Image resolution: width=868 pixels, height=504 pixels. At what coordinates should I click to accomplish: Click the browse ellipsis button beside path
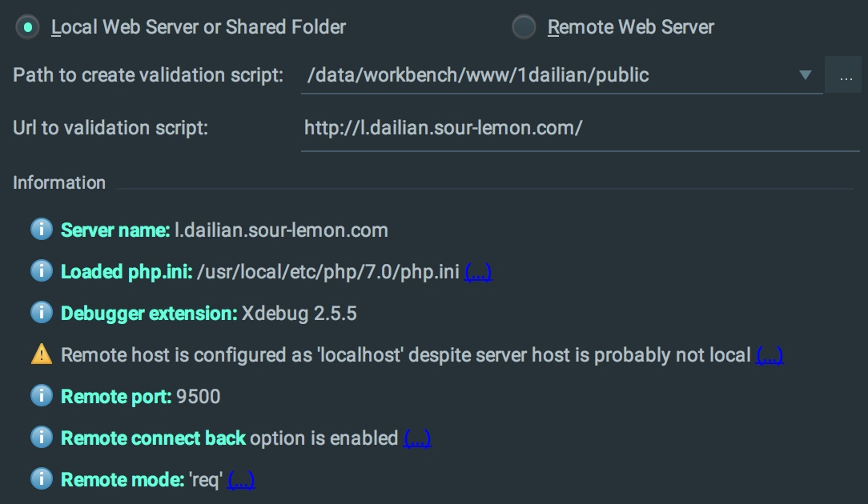click(x=844, y=74)
